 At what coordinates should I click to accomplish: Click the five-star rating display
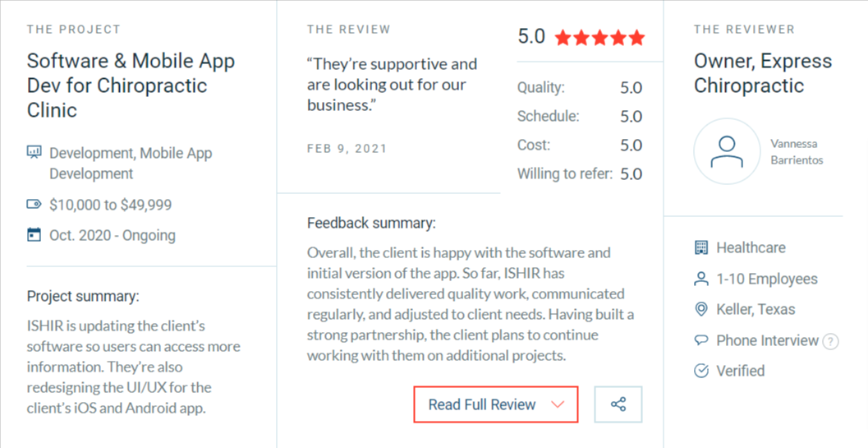[x=599, y=38]
